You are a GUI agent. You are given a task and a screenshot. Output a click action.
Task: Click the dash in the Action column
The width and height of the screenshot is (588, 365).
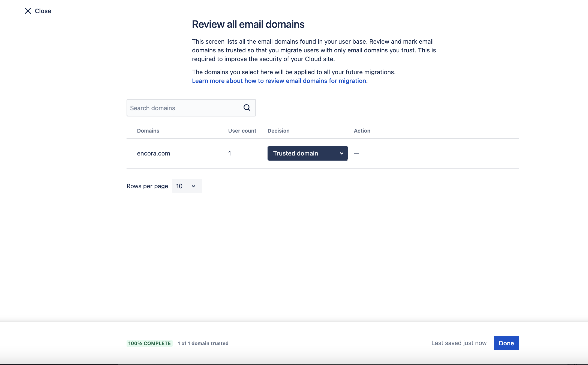pyautogui.click(x=356, y=154)
